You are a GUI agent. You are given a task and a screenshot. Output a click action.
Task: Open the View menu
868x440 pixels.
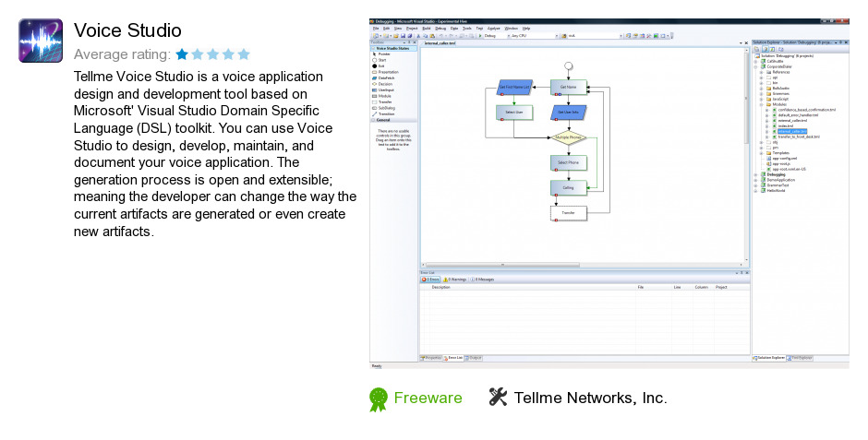[398, 29]
